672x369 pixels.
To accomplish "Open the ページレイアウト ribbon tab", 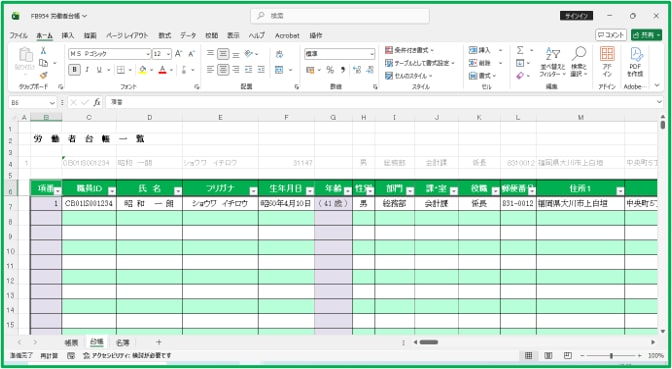I will (x=127, y=36).
